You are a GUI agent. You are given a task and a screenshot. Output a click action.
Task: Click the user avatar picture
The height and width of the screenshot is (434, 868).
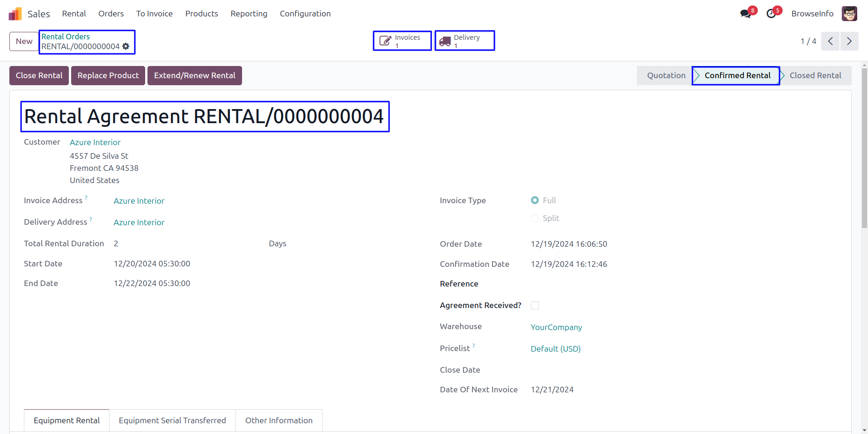849,14
